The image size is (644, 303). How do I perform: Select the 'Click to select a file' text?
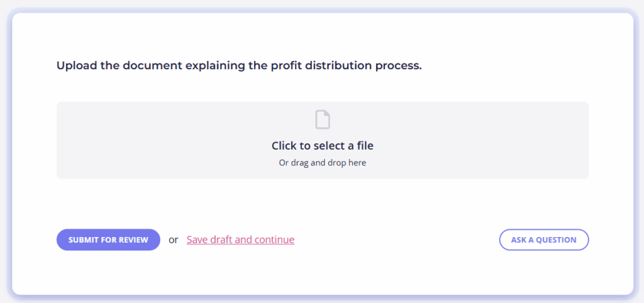(323, 146)
